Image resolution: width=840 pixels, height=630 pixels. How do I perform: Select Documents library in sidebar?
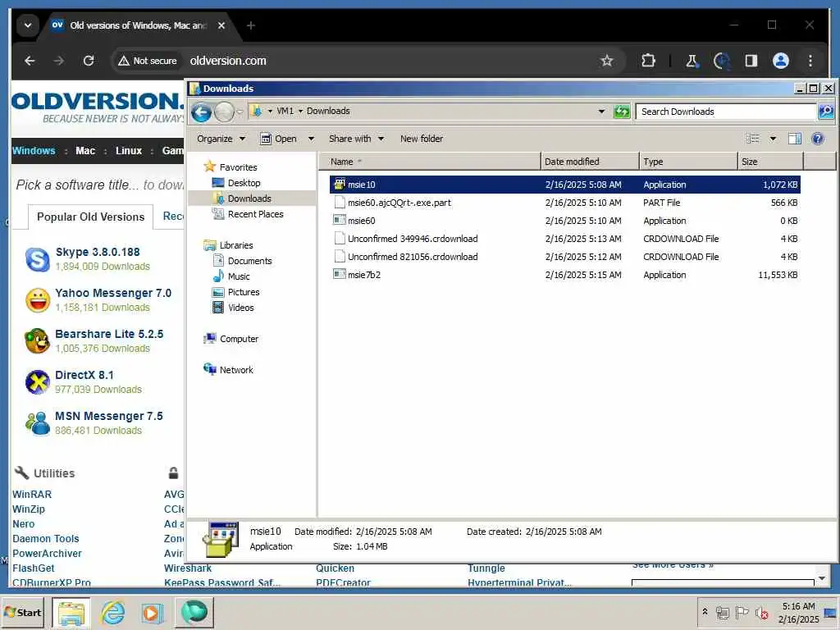(249, 260)
